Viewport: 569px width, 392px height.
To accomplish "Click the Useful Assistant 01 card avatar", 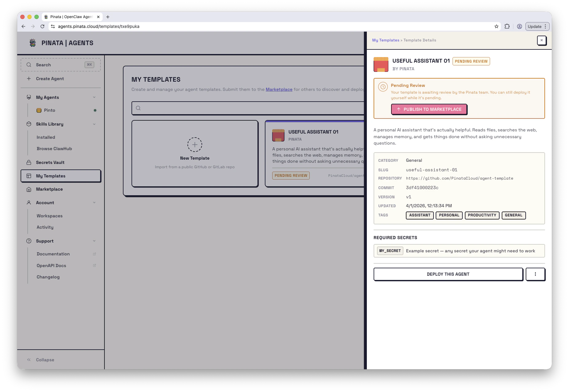I will click(278, 135).
